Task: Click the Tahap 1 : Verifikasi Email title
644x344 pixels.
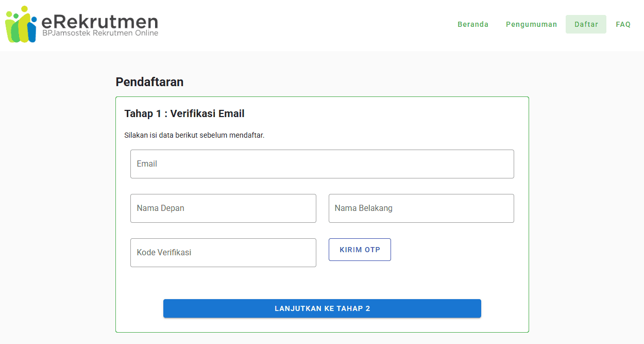Action: pos(184,113)
